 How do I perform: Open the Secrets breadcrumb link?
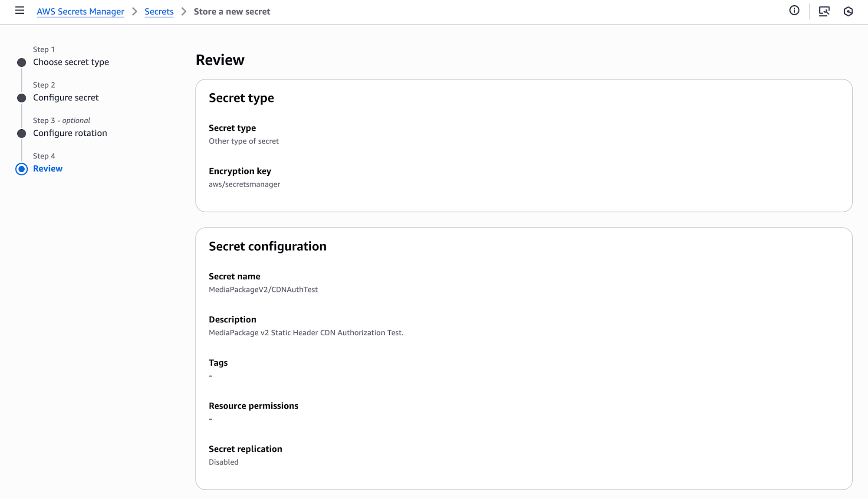pyautogui.click(x=159, y=12)
